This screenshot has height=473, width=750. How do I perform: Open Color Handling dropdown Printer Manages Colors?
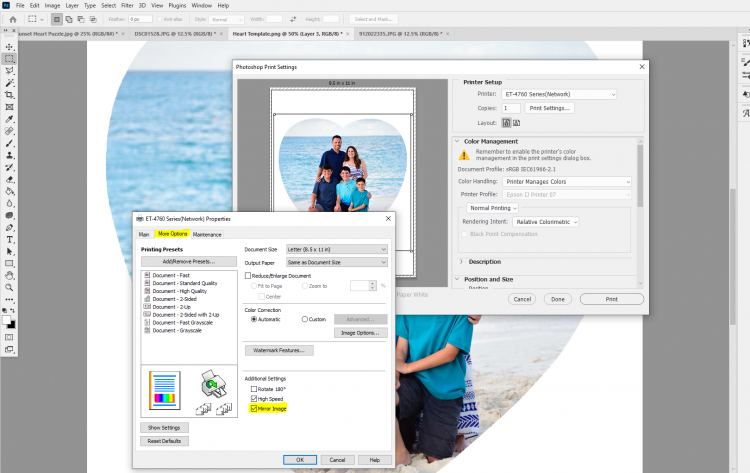tap(567, 182)
